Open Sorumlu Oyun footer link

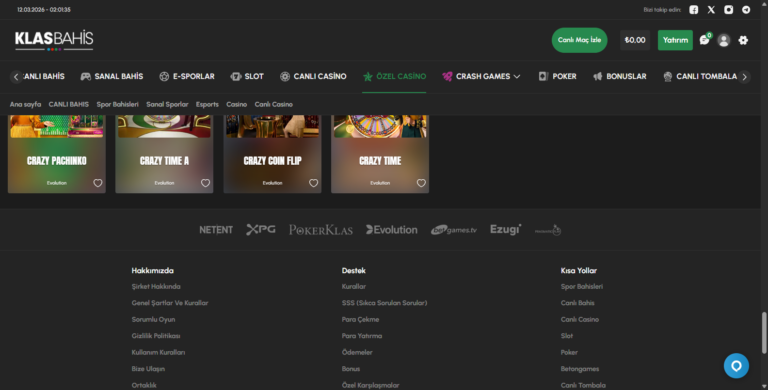click(x=153, y=319)
